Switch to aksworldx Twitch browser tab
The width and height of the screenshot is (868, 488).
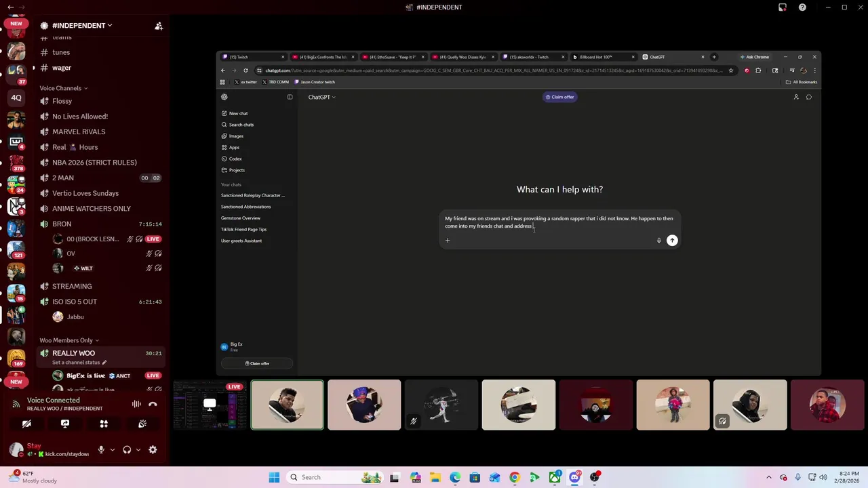pyautogui.click(x=532, y=57)
